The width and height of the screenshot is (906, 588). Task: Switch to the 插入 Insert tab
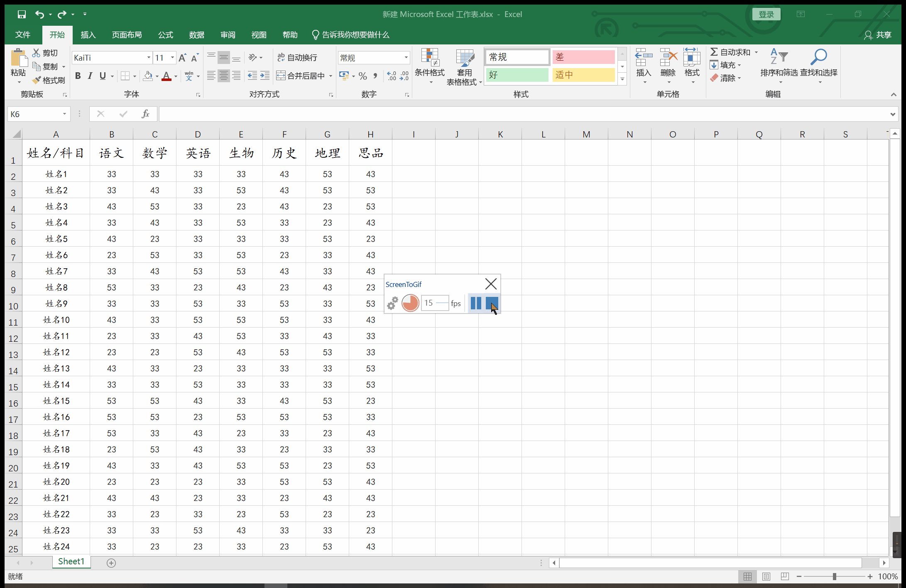[x=88, y=35]
